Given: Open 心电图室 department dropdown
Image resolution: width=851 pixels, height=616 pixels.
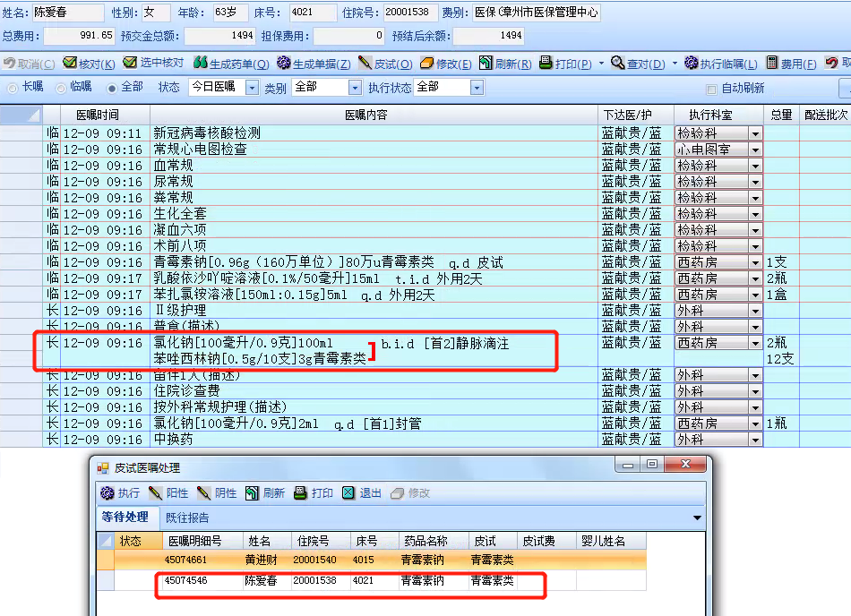Looking at the screenshot, I should (x=755, y=150).
